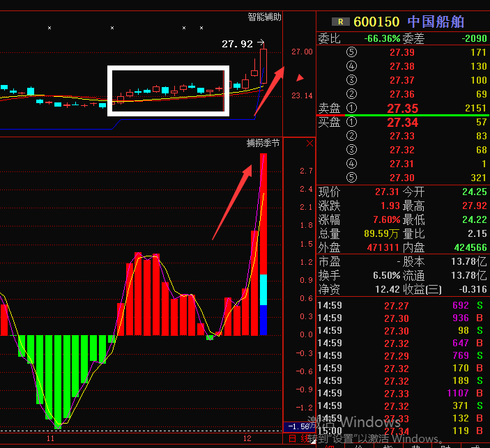Click the R badge beside 600150
Screen dimensions: 490x448
coord(340,22)
